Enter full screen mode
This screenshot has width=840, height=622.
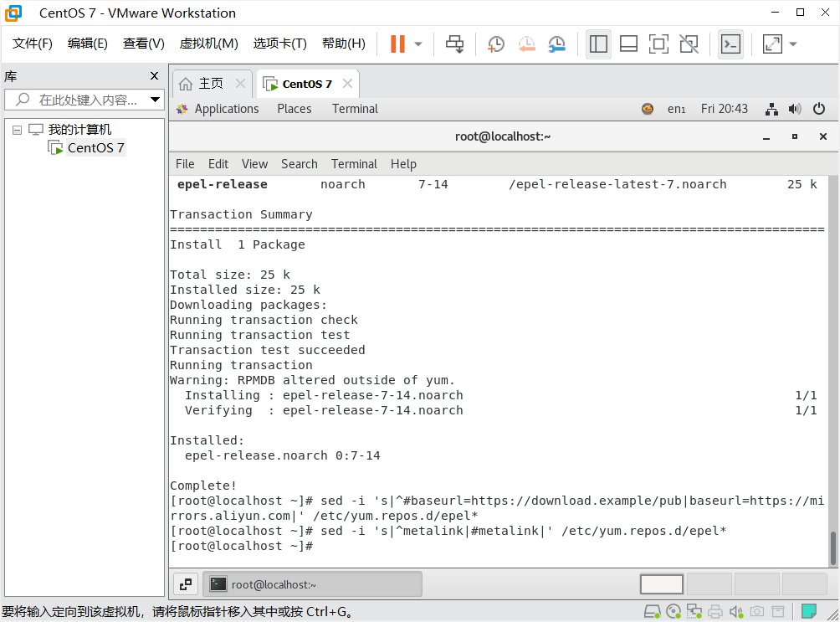click(x=658, y=44)
